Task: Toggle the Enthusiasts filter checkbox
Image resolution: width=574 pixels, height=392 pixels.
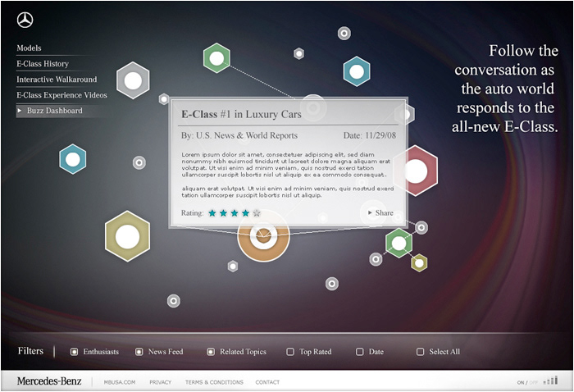Action: [74, 352]
